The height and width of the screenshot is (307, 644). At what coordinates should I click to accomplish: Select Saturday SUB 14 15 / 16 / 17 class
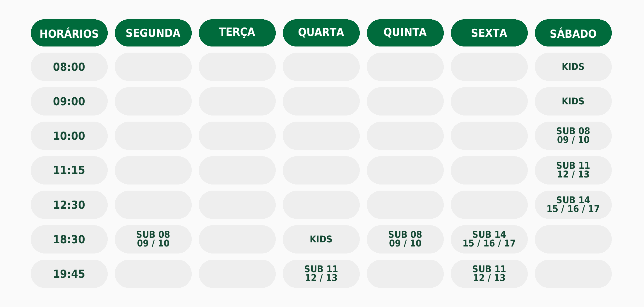[573, 205]
